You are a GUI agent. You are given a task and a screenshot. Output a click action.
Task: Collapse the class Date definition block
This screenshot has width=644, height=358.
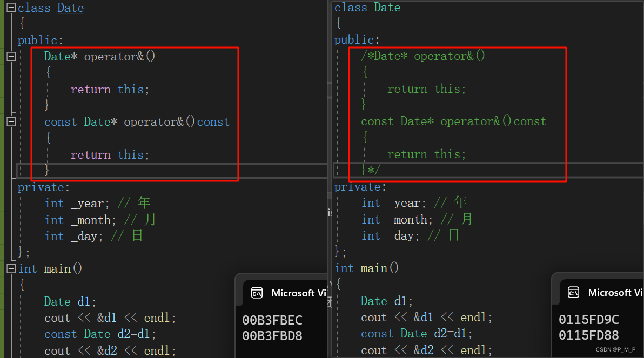click(11, 8)
